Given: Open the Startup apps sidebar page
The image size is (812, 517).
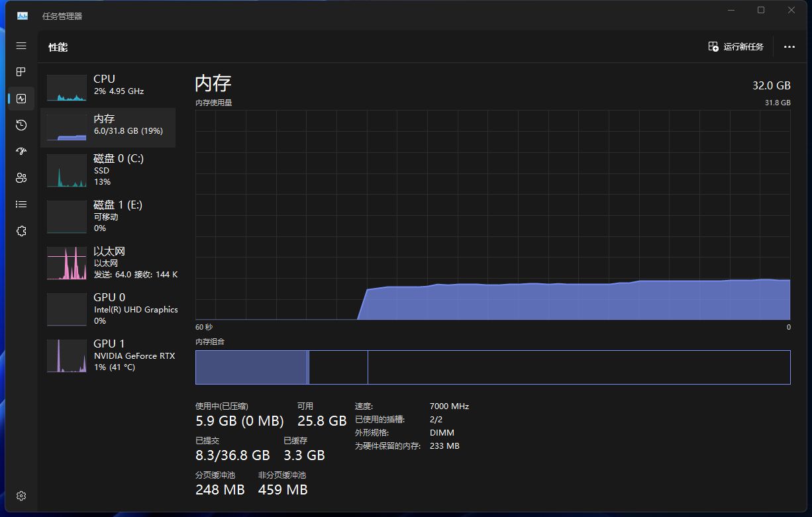Looking at the screenshot, I should pos(21,151).
